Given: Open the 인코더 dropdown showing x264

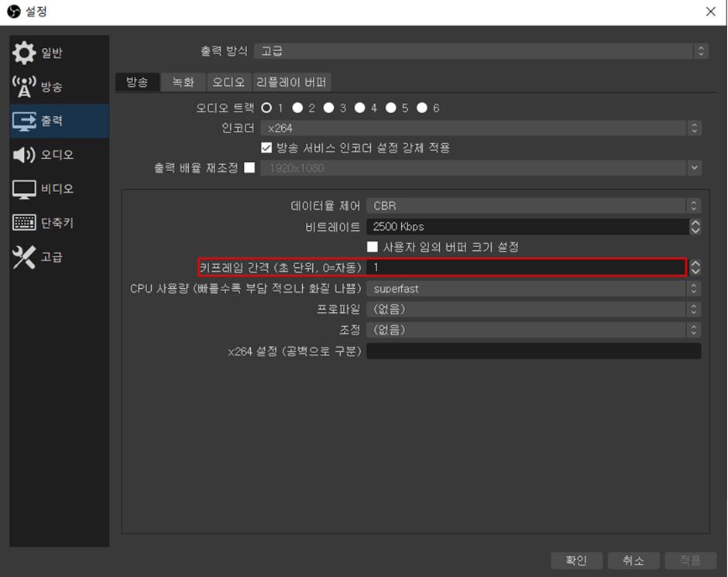Looking at the screenshot, I should click(x=481, y=128).
